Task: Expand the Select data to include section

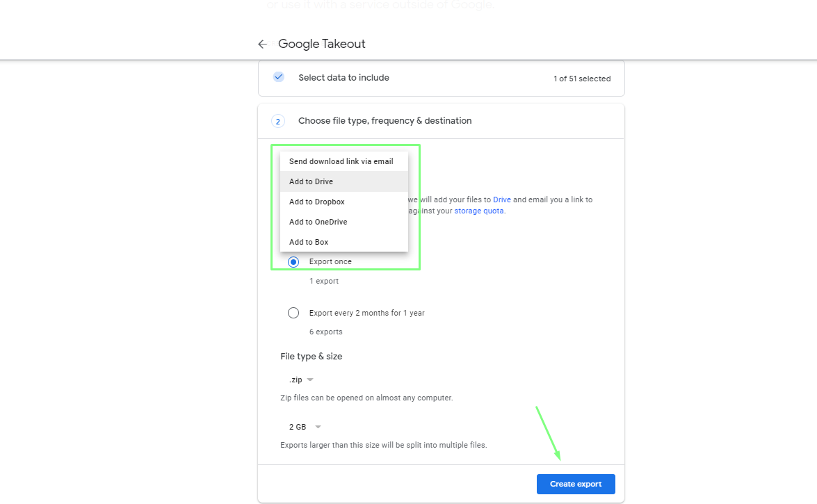Action: click(343, 78)
